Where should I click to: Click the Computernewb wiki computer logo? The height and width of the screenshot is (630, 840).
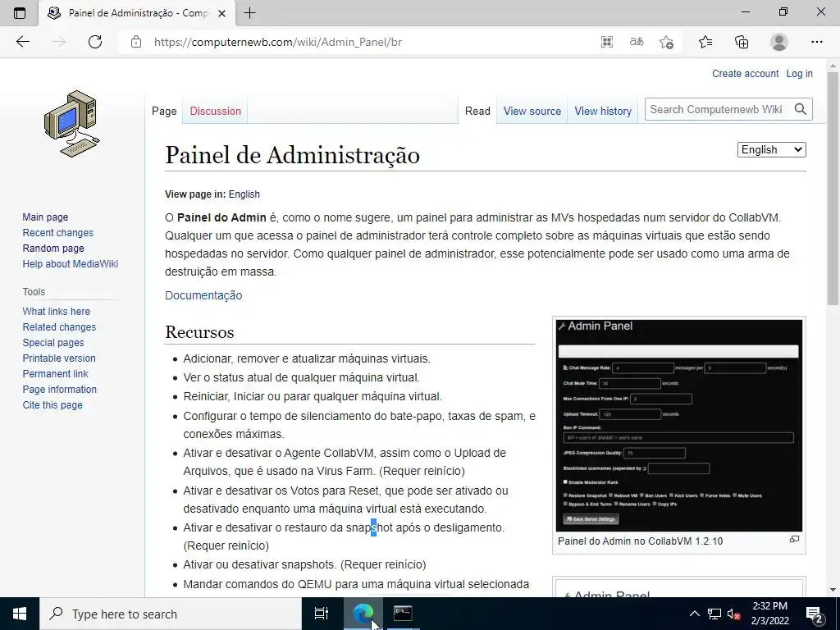pyautogui.click(x=72, y=124)
